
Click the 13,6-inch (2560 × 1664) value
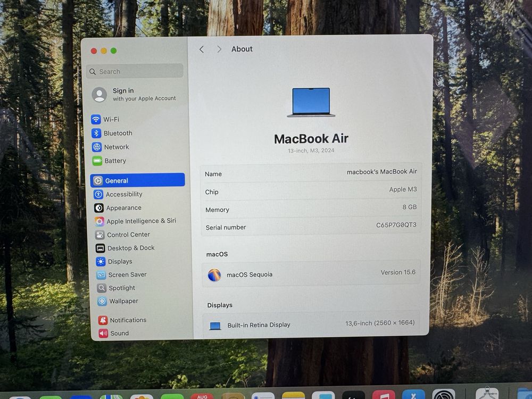coord(380,323)
